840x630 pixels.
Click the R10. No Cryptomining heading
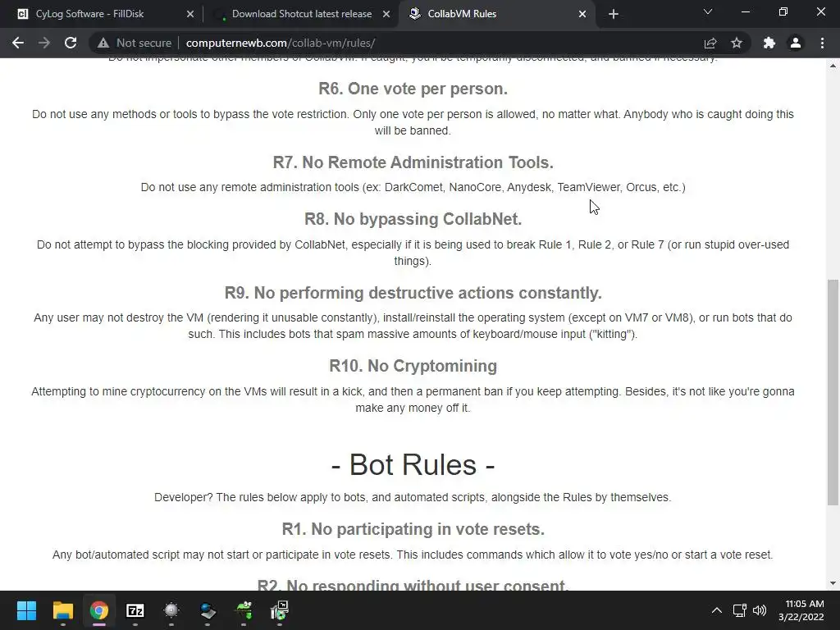click(x=413, y=365)
